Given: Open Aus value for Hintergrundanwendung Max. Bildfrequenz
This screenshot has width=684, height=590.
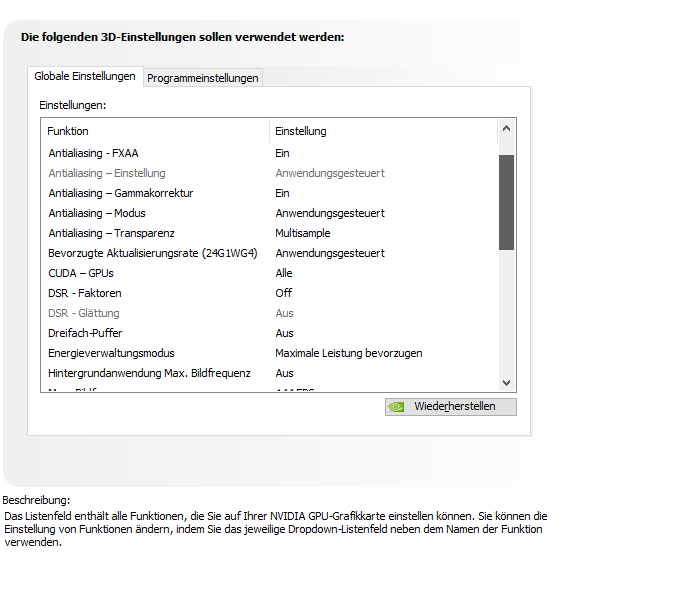Looking at the screenshot, I should coord(284,373).
